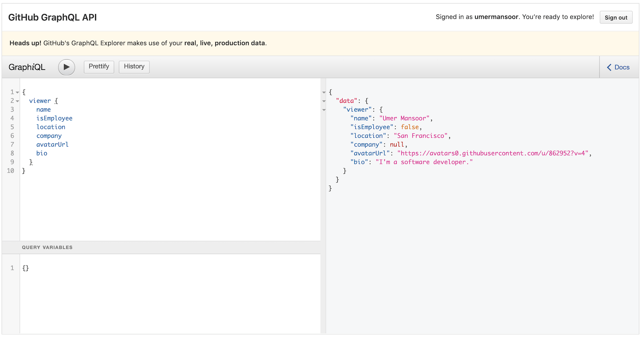
Task: Click the Prettify button
Action: [99, 67]
